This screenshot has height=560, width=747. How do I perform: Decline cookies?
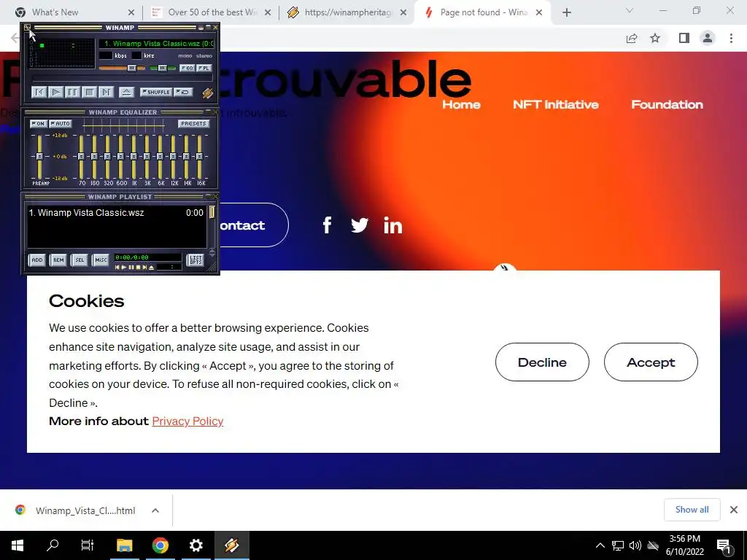coord(542,362)
